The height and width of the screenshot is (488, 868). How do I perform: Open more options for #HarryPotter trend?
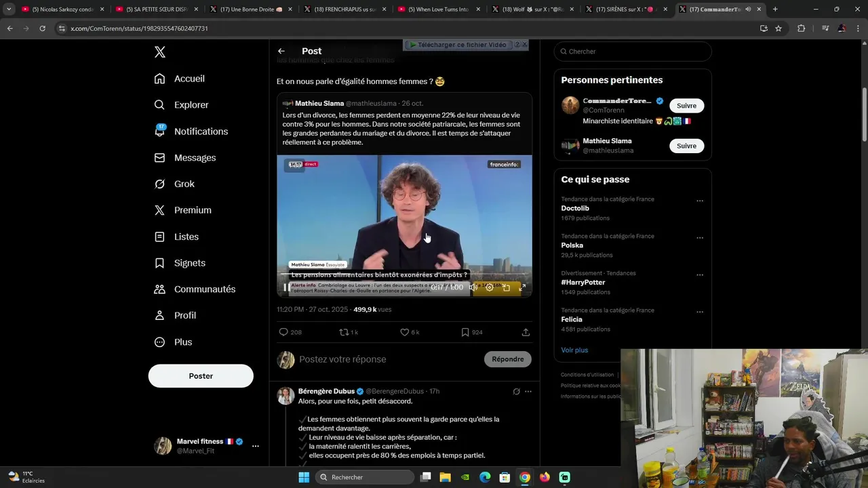click(x=700, y=275)
